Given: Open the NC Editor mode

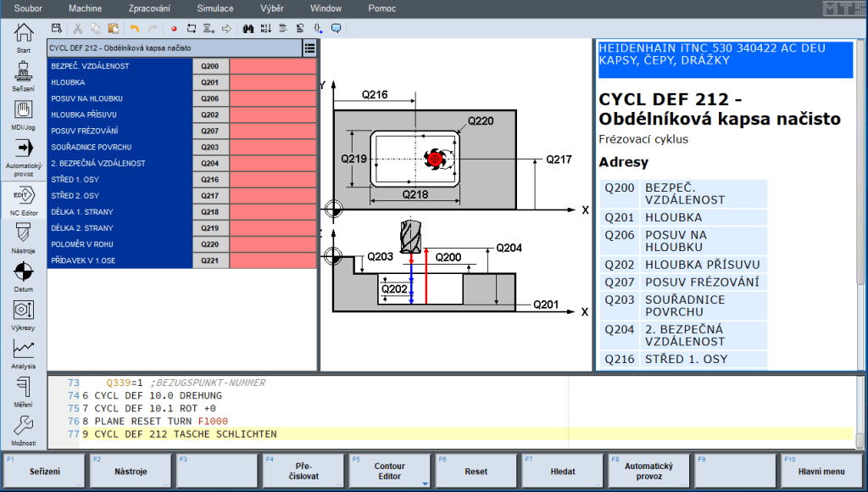Looking at the screenshot, I should [x=23, y=197].
